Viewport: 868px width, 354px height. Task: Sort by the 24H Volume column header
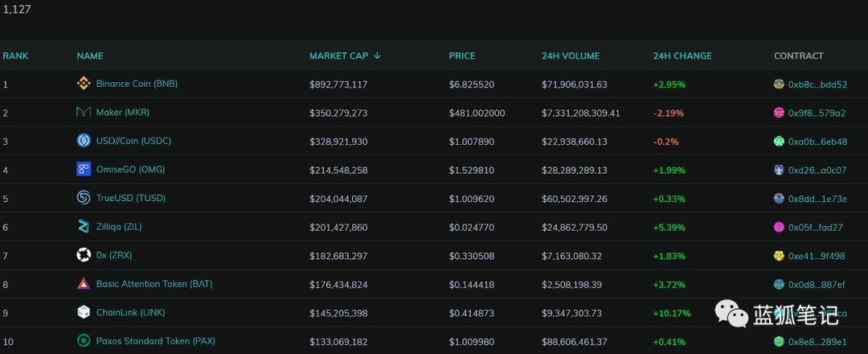571,56
